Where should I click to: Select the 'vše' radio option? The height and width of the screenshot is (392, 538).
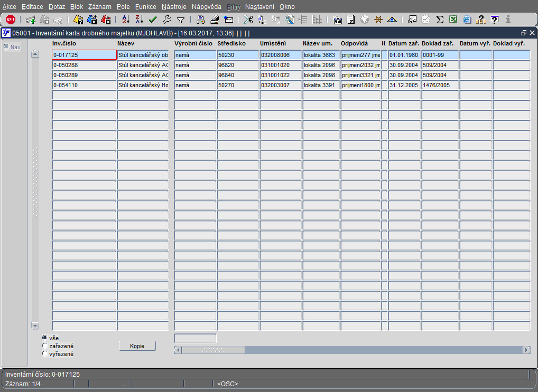pos(44,338)
